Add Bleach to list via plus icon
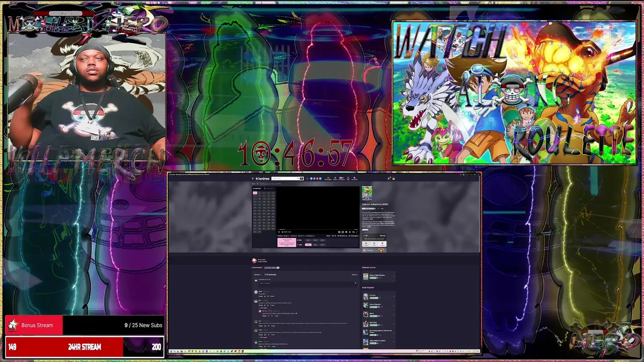 394,315
